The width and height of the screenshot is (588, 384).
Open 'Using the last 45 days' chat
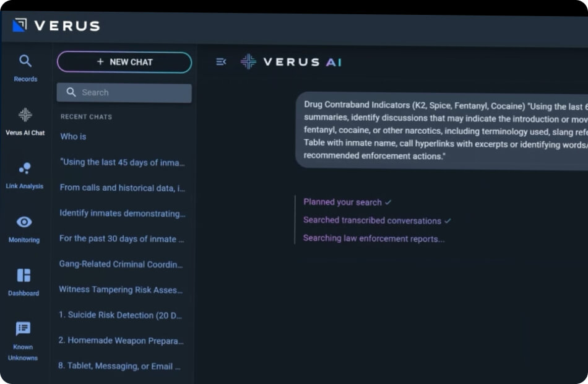(x=123, y=162)
